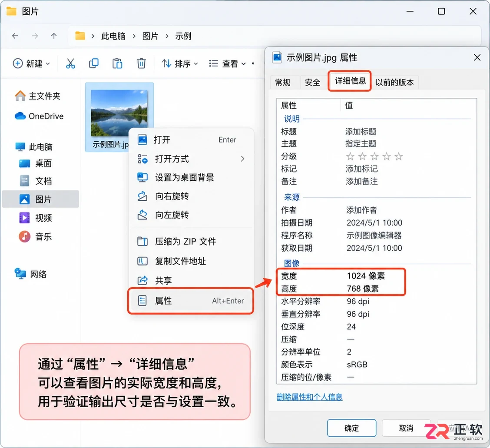This screenshot has height=448, width=490.
Task: Set rating with the fifth star
Action: 399,156
